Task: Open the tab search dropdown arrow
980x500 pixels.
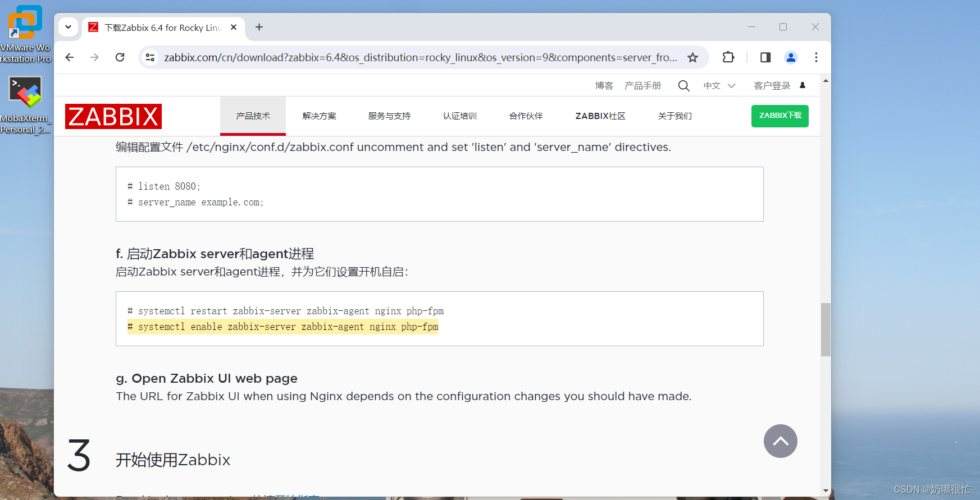Action: coord(68,27)
